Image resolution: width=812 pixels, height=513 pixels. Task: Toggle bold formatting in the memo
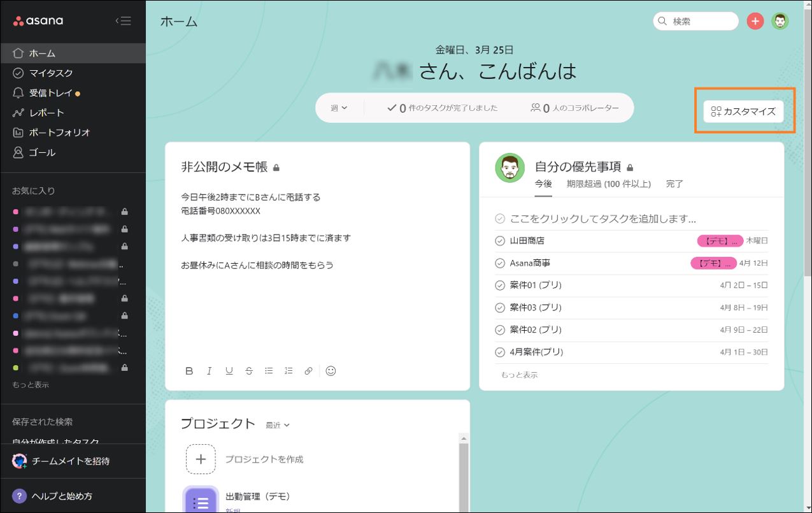click(189, 371)
